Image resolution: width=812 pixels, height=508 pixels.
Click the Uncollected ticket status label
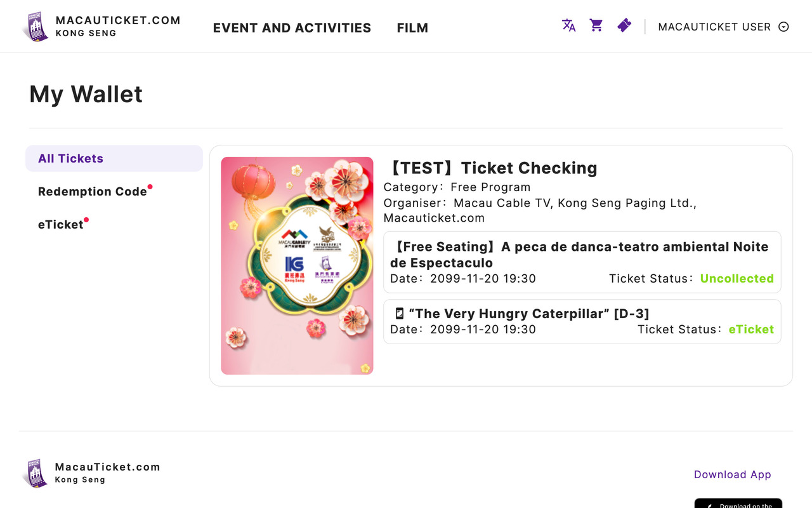(737, 278)
